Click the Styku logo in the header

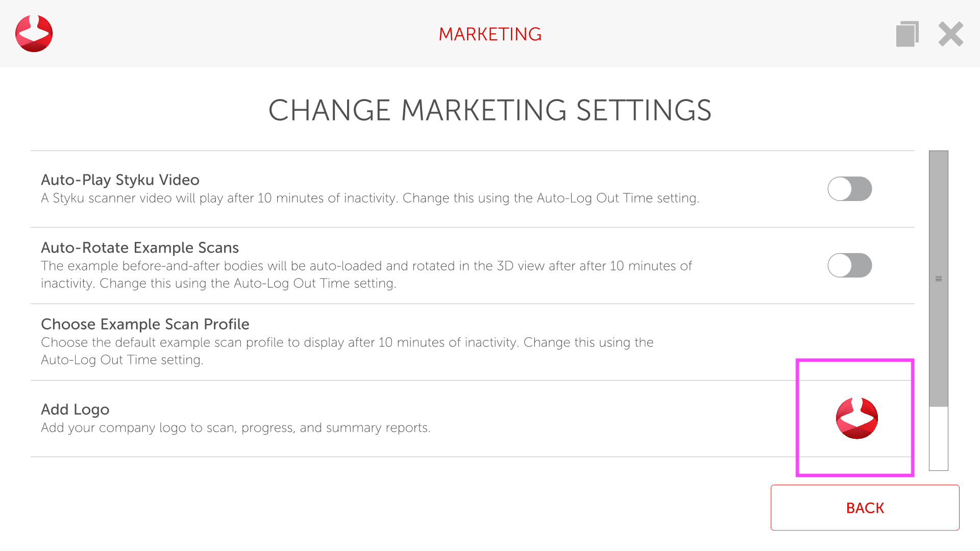(x=34, y=34)
